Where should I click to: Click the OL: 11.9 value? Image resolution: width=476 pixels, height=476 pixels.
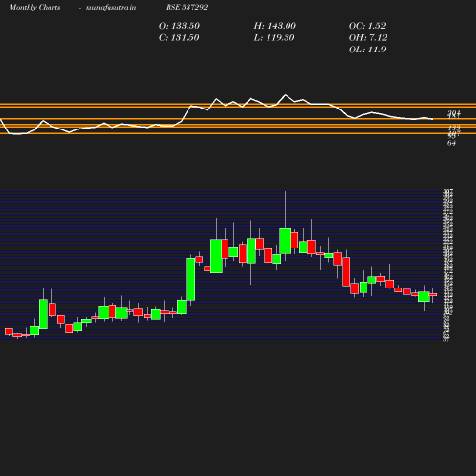point(367,50)
